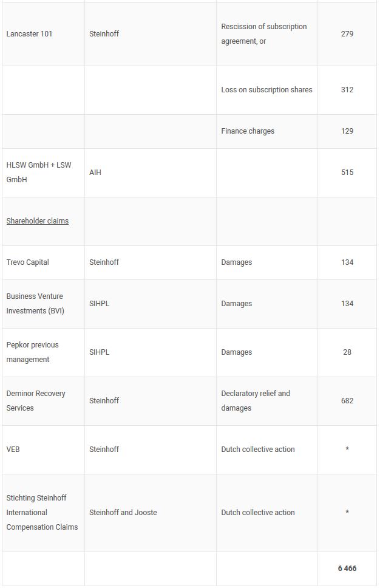380x588 pixels.
Task: Select Deminor Recovery Services cell
Action: (x=36, y=401)
